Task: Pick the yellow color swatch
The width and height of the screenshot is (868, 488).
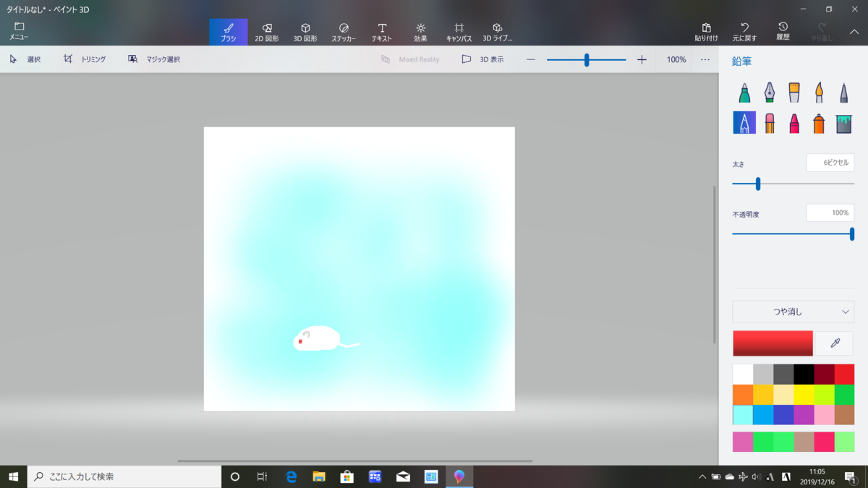Action: click(x=804, y=394)
